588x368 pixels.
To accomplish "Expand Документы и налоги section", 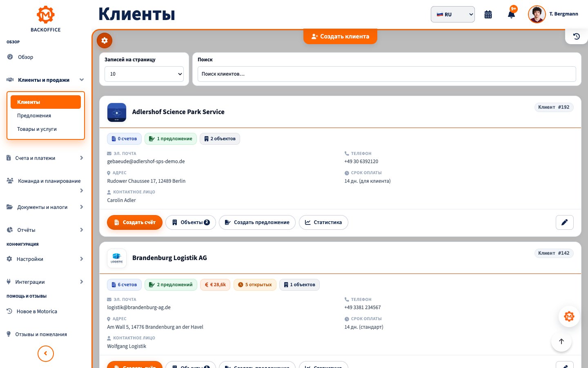I will (x=46, y=207).
